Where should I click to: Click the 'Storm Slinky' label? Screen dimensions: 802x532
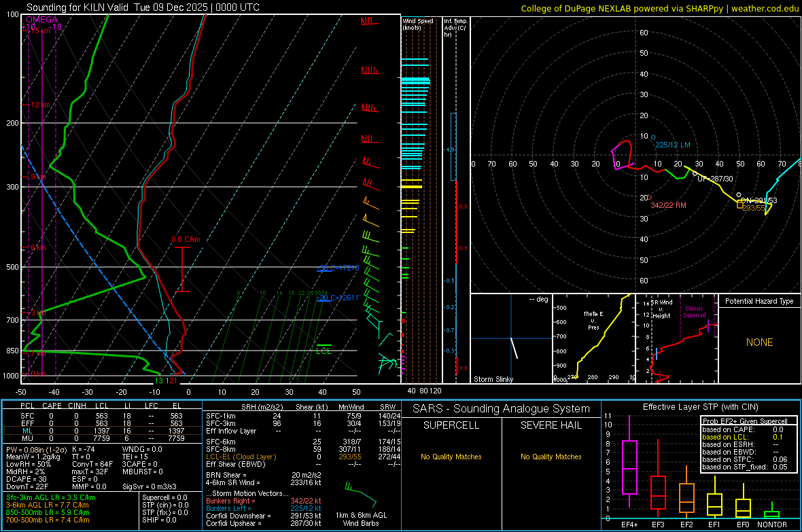pos(493,379)
